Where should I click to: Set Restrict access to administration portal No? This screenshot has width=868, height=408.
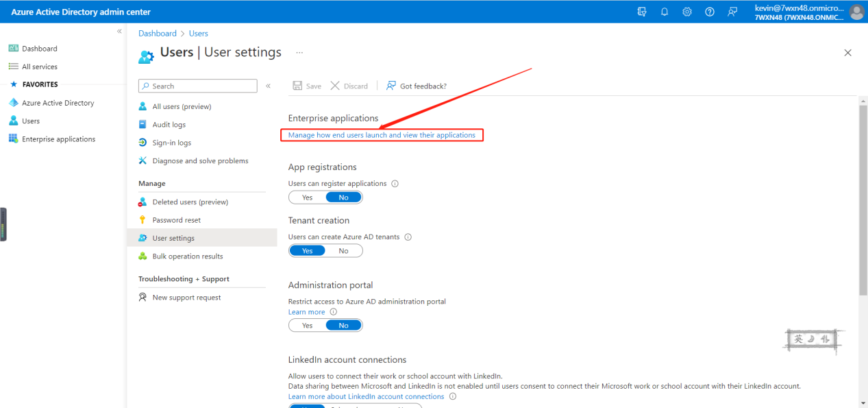pyautogui.click(x=344, y=326)
